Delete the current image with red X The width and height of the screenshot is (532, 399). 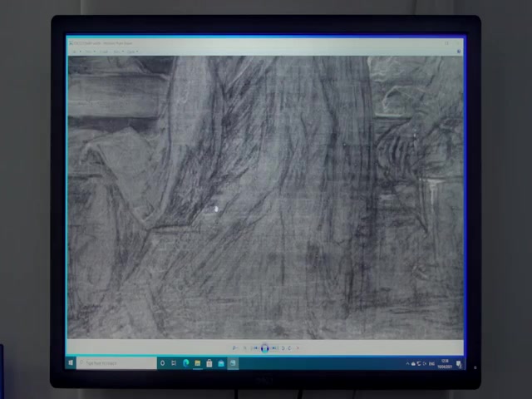[x=298, y=348]
